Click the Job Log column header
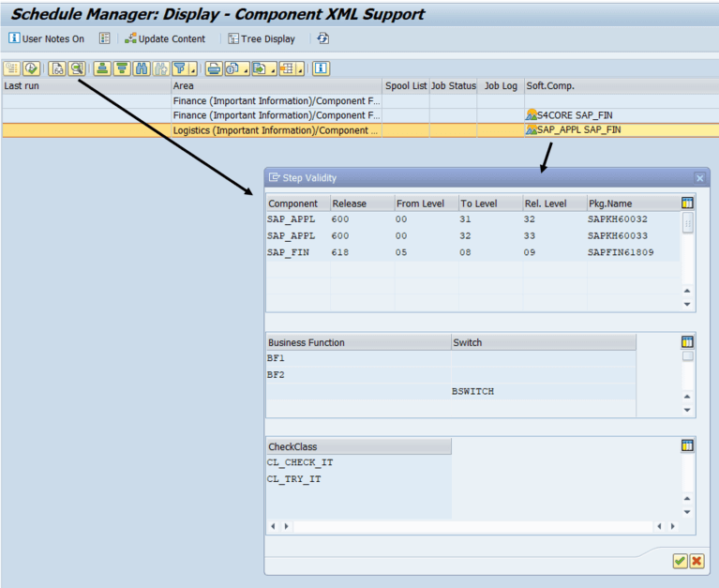719x588 pixels. (501, 85)
